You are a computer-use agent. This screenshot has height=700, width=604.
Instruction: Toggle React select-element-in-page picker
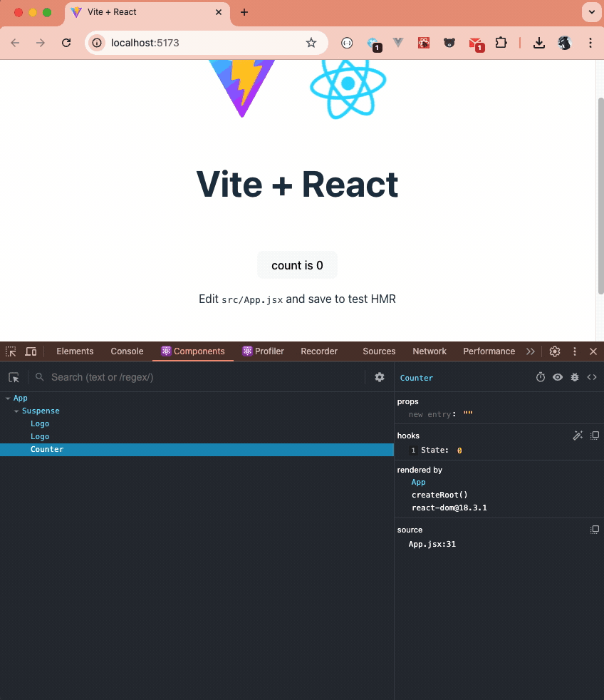pos(14,378)
